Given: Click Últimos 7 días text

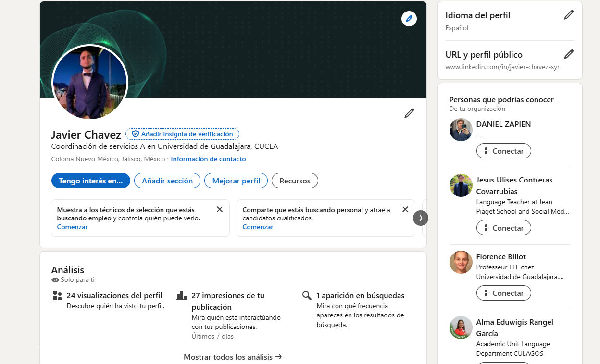Looking at the screenshot, I should coord(212,336).
